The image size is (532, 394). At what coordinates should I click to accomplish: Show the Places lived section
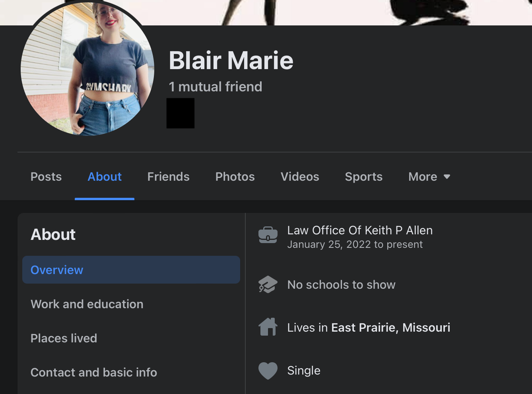coord(64,338)
